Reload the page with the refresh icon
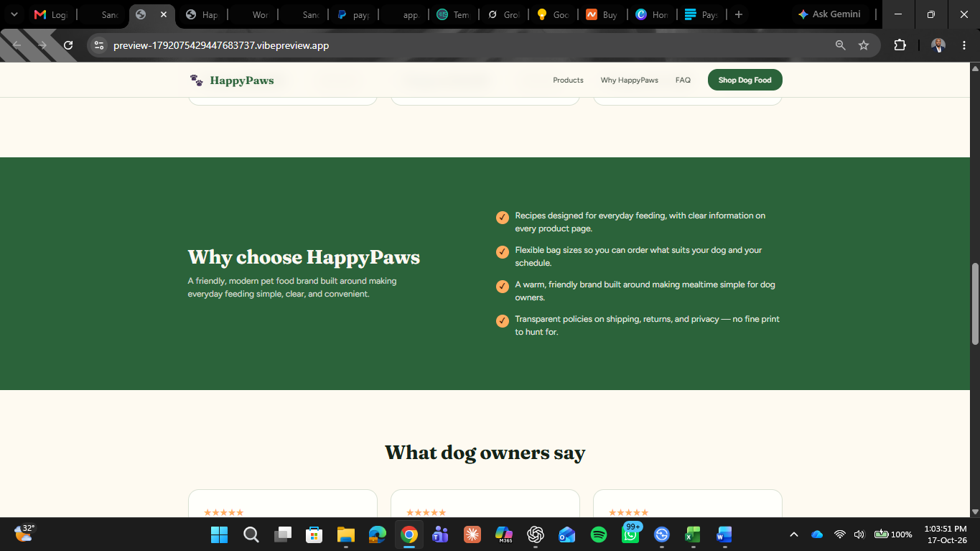The height and width of the screenshot is (551, 980). click(68, 45)
